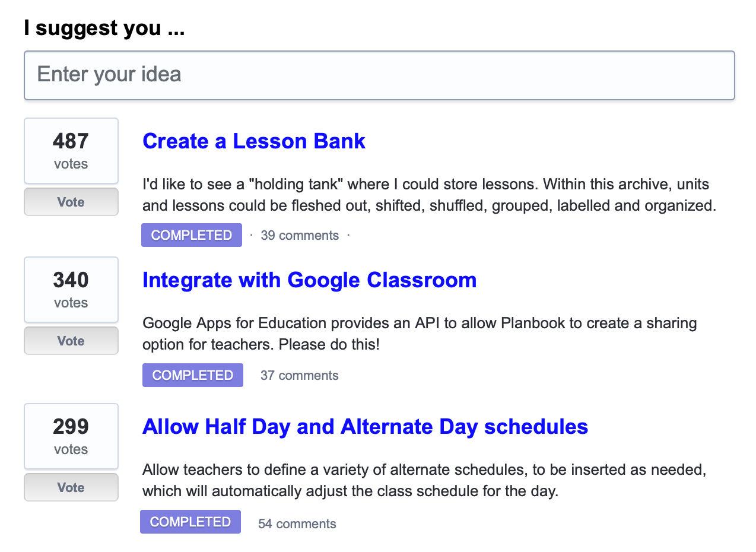Viewport: 756px width, 552px height.
Task: Click the COMPLETED badge on Google Classroom idea
Action: point(192,375)
